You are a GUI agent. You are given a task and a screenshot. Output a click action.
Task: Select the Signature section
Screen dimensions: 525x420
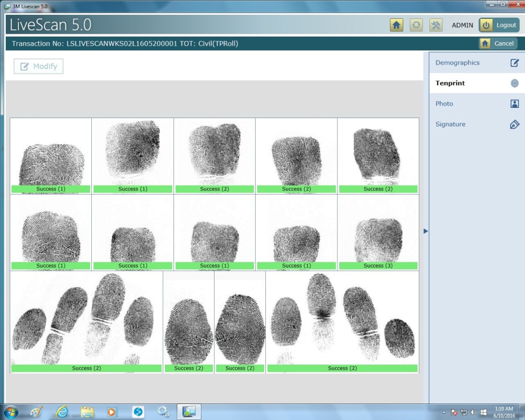[451, 124]
